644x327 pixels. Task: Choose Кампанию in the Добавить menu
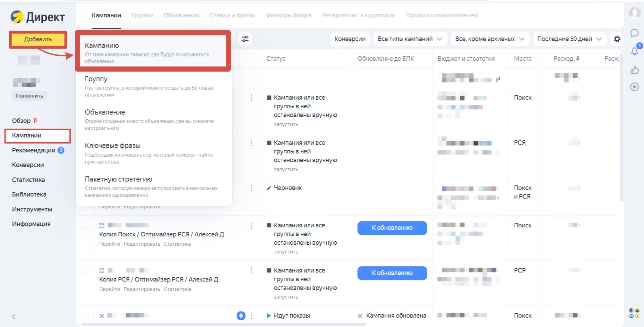(153, 51)
